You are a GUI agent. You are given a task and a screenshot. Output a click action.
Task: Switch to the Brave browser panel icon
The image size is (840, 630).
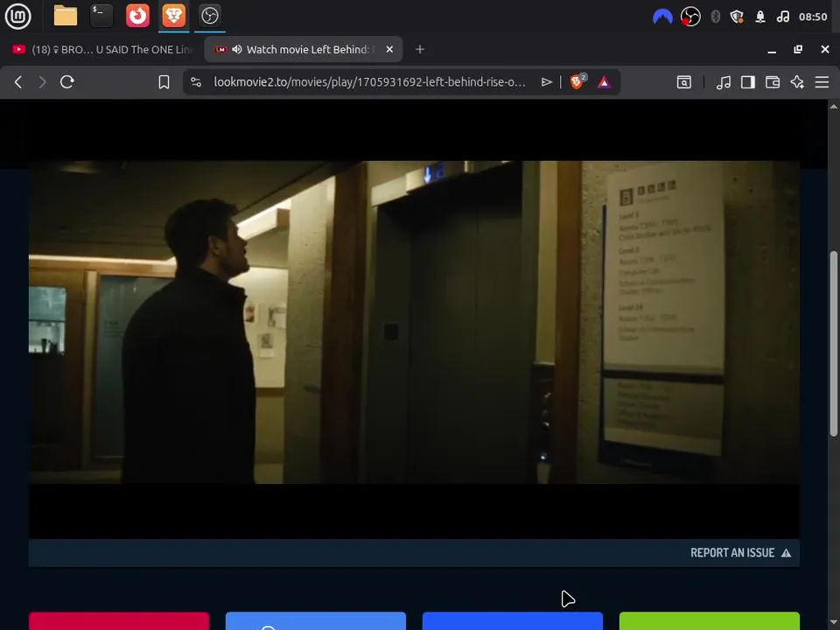173,16
